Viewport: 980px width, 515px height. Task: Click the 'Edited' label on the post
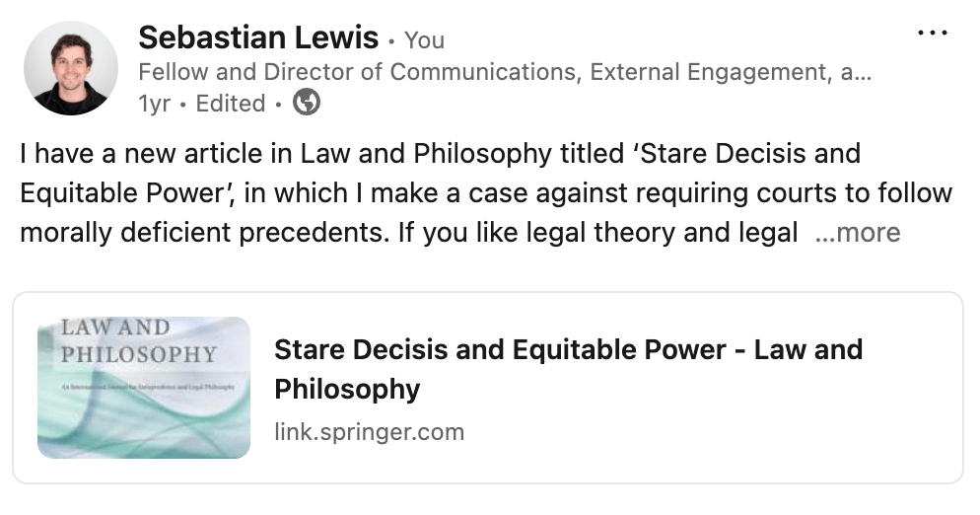coord(231,104)
